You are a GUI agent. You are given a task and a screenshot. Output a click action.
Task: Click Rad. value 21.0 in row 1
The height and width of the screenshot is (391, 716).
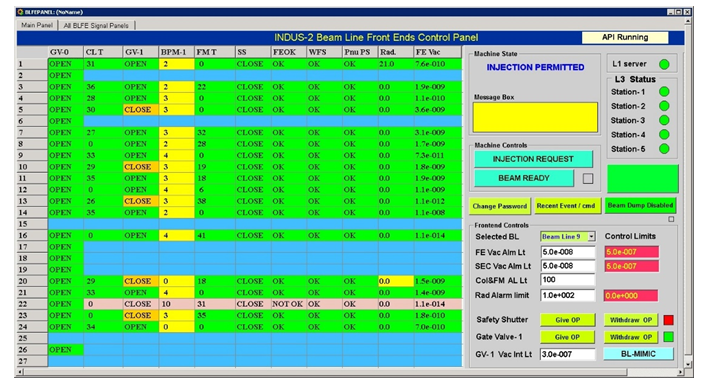(395, 64)
